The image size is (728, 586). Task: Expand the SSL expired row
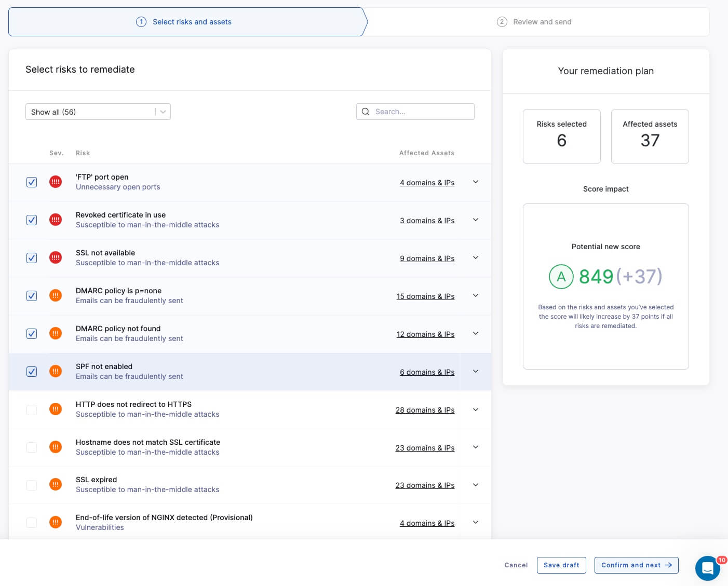pos(476,485)
